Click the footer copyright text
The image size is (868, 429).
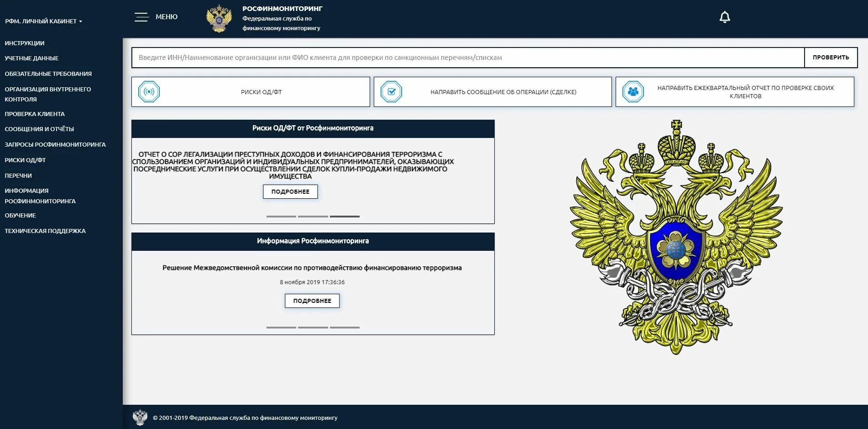pyautogui.click(x=245, y=418)
